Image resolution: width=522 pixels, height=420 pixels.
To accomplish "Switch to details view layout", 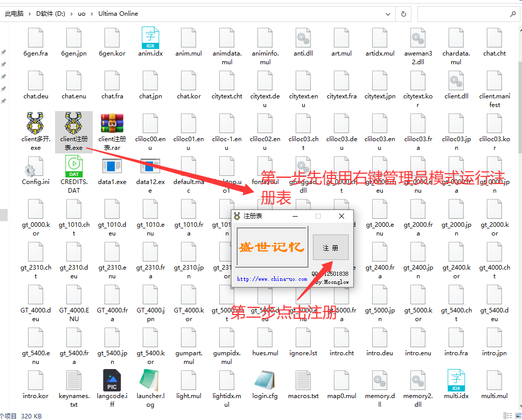I will [x=508, y=416].
